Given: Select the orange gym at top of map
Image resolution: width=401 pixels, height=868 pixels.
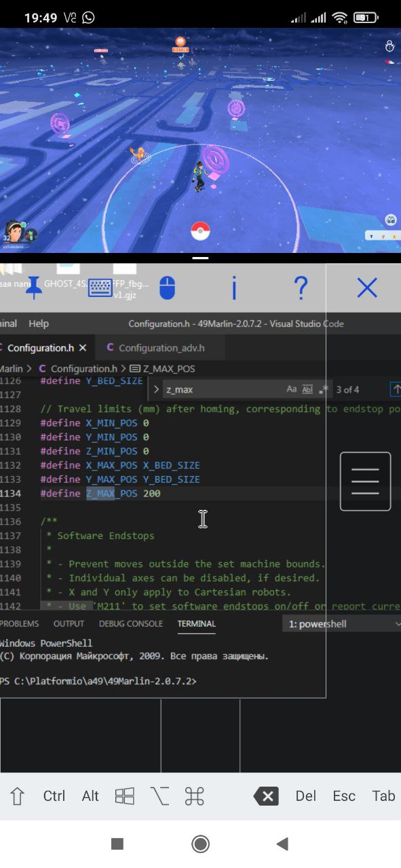Looking at the screenshot, I should click(x=180, y=45).
